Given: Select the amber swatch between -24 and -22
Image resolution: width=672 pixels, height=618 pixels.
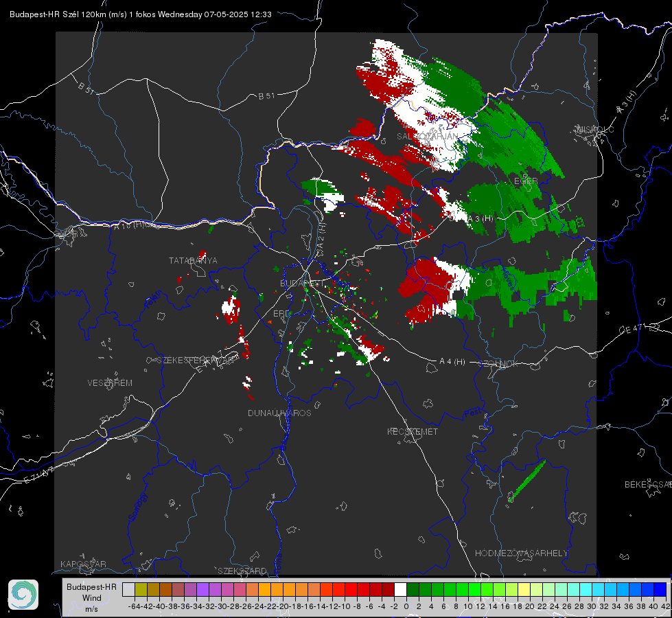Looking at the screenshot, I should coord(264,589).
